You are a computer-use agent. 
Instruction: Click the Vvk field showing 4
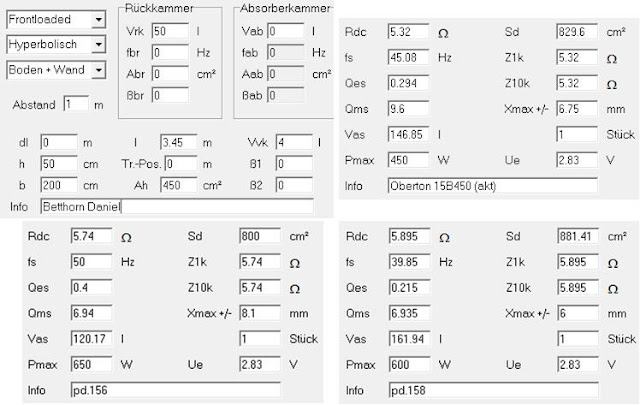pos(294,142)
